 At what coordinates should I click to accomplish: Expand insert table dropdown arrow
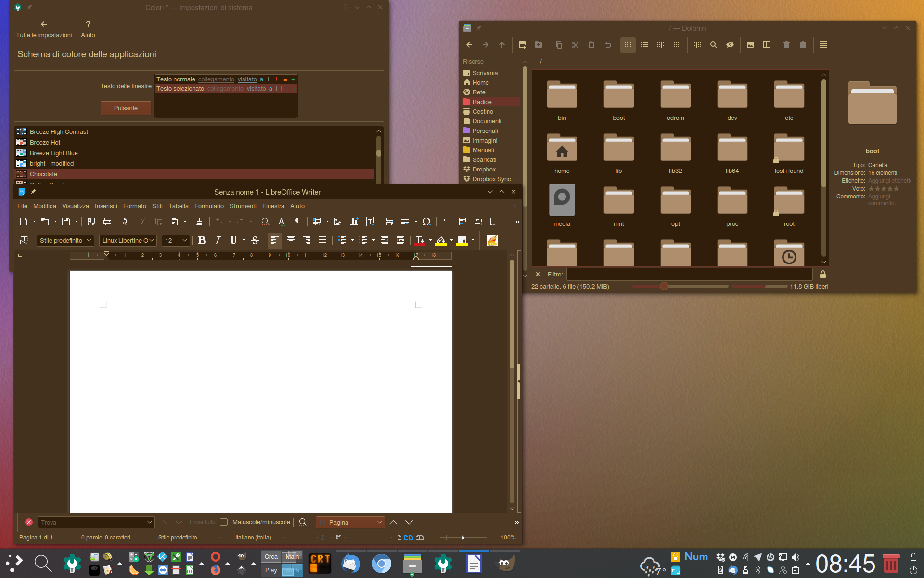coord(327,222)
